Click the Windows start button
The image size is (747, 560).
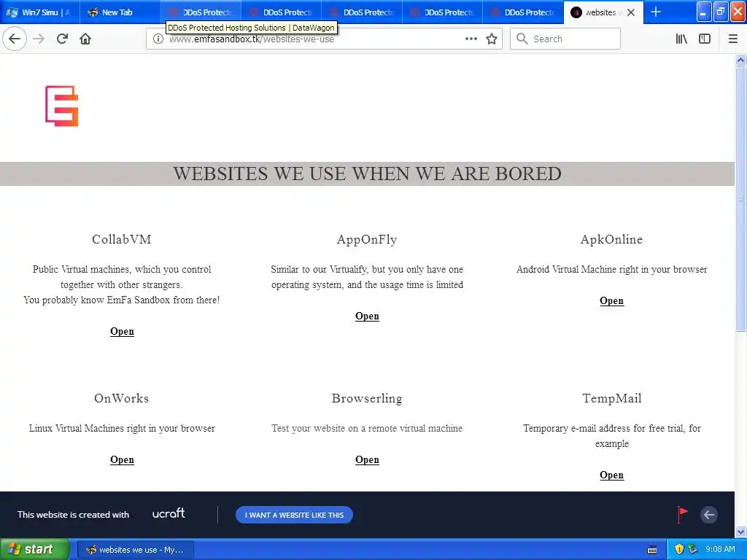click(x=35, y=549)
